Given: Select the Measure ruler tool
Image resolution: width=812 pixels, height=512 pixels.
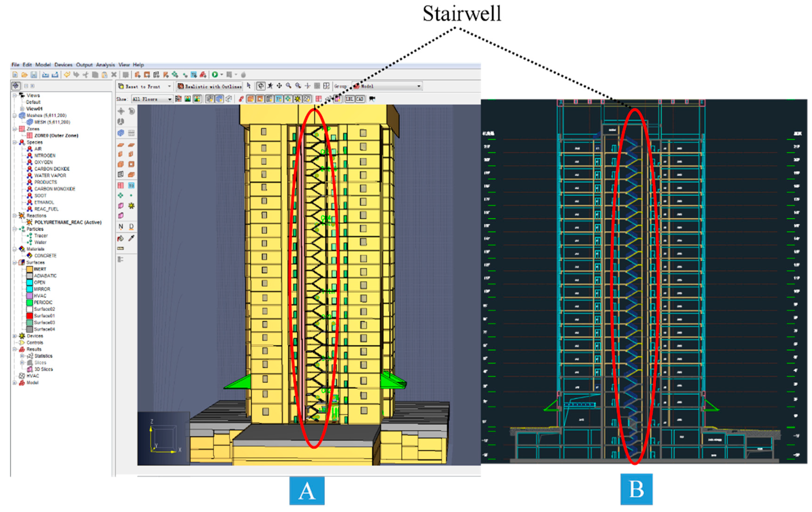Looking at the screenshot, I should (120, 249).
